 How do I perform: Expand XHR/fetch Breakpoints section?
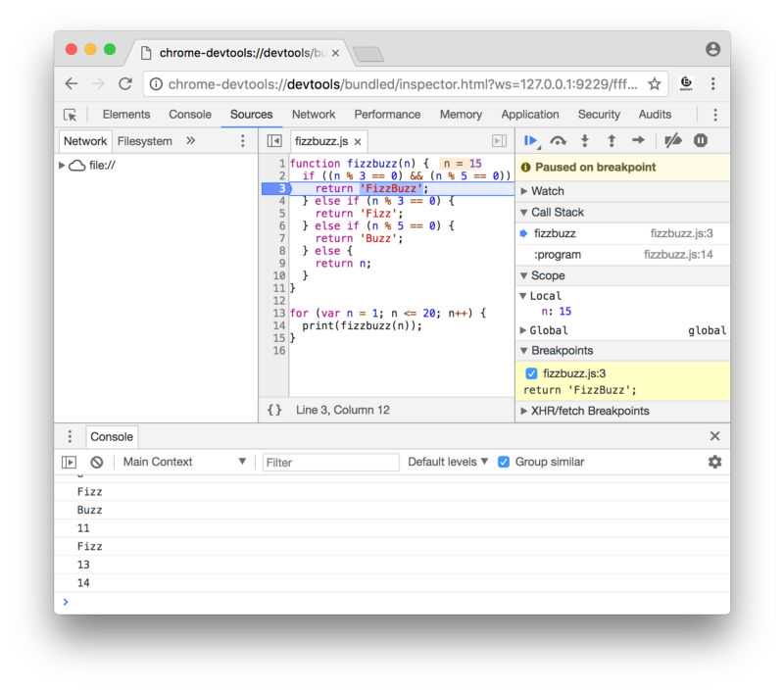(x=589, y=411)
